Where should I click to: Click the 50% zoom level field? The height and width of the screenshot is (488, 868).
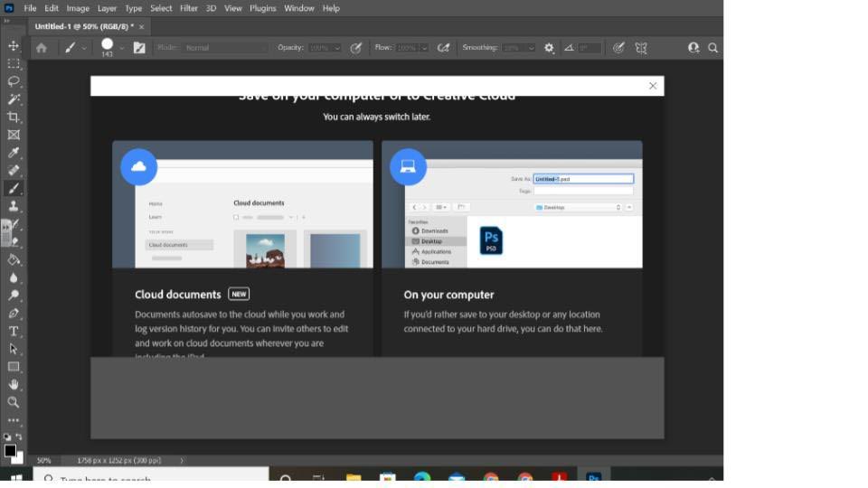[43, 460]
